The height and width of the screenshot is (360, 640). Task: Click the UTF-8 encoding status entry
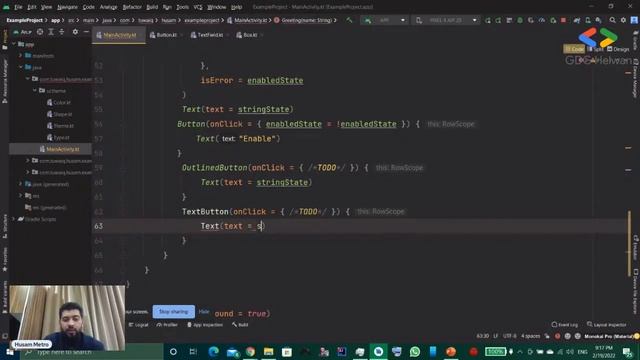click(509, 336)
